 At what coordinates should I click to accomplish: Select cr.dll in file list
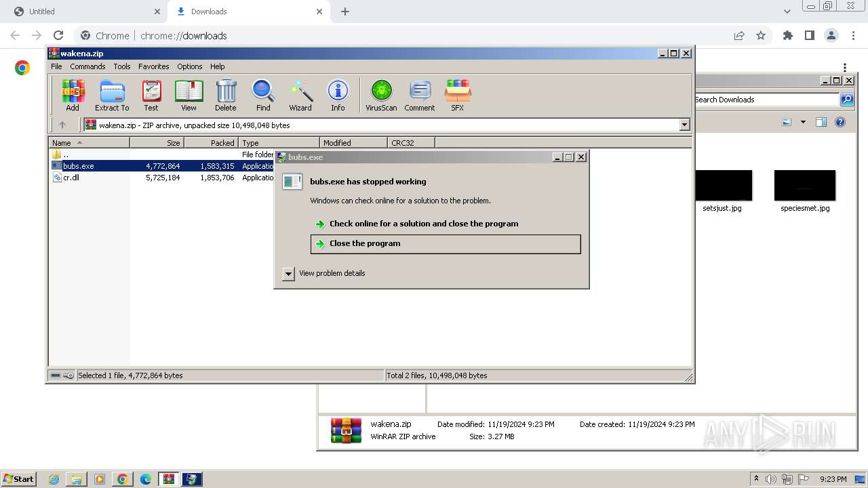pyautogui.click(x=71, y=178)
